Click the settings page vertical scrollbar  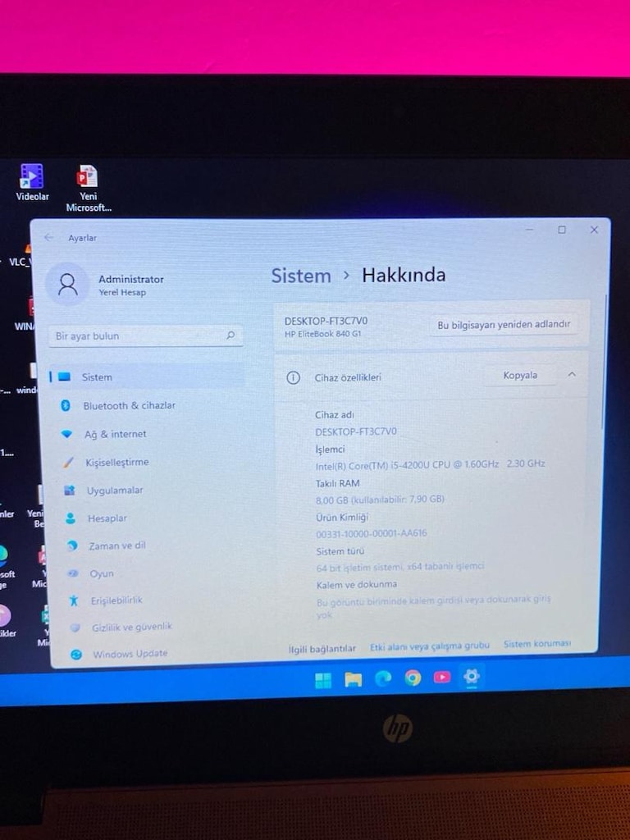pyautogui.click(x=605, y=362)
